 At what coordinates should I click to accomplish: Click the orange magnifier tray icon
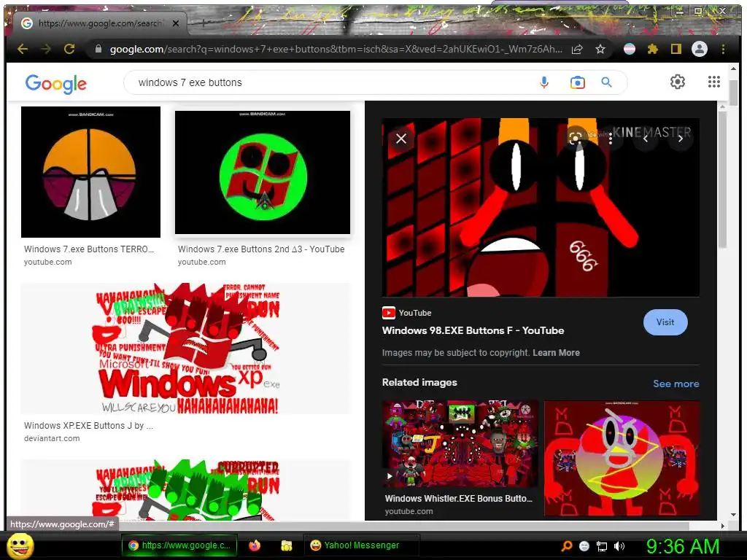pyautogui.click(x=566, y=546)
